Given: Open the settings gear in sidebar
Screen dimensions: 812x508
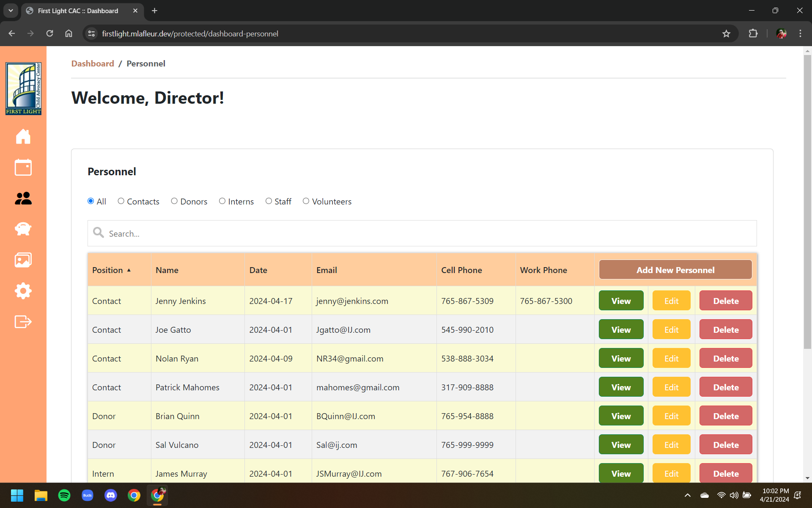Looking at the screenshot, I should pos(23,291).
